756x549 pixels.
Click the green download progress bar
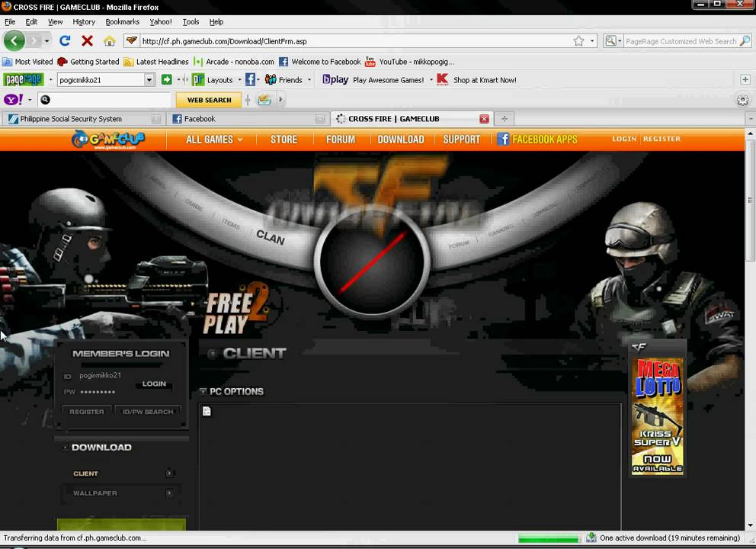click(549, 538)
